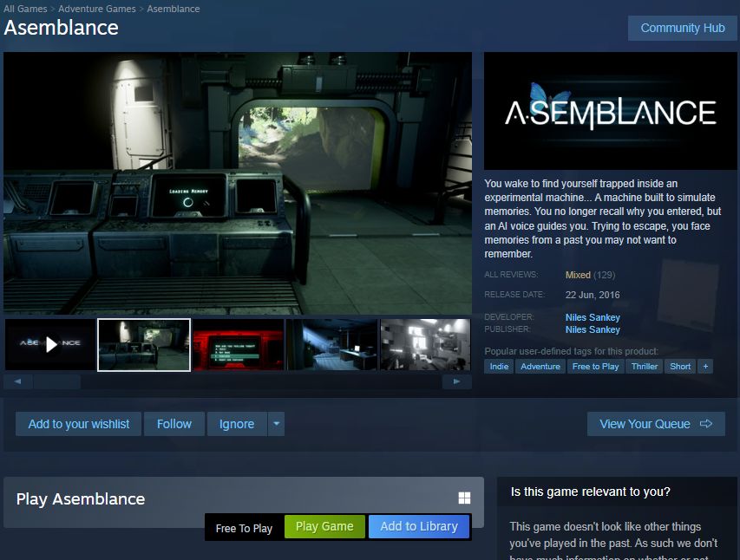Click the Asemblance breadcrumb link

pos(174,9)
